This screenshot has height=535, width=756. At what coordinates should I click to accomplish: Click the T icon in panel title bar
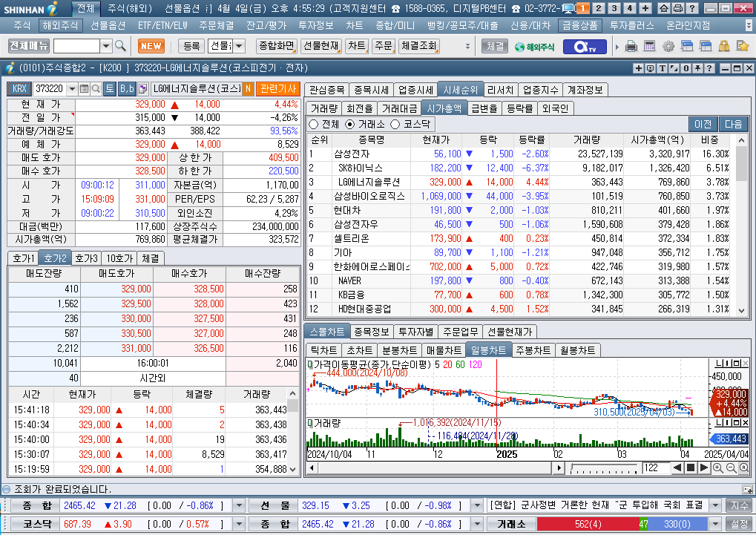click(x=662, y=68)
